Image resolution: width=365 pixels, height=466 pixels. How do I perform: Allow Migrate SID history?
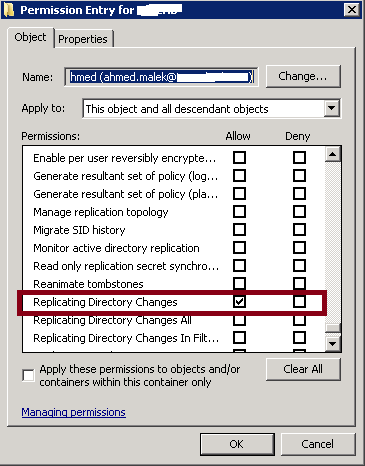click(x=239, y=229)
